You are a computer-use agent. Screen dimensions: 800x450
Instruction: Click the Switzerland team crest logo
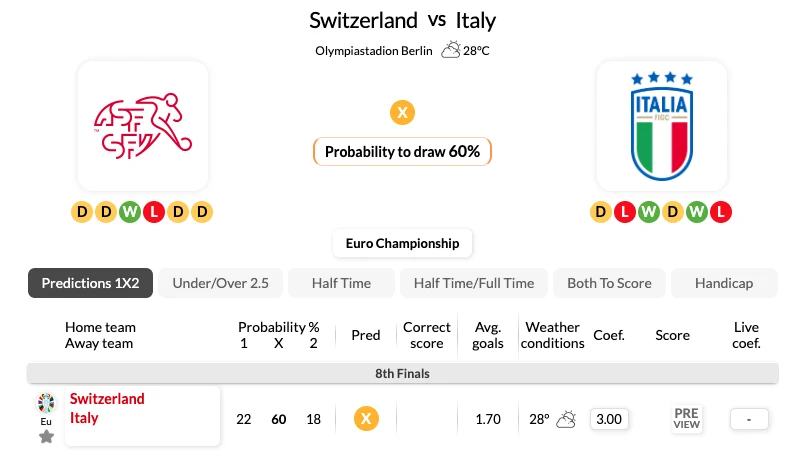[x=143, y=126]
